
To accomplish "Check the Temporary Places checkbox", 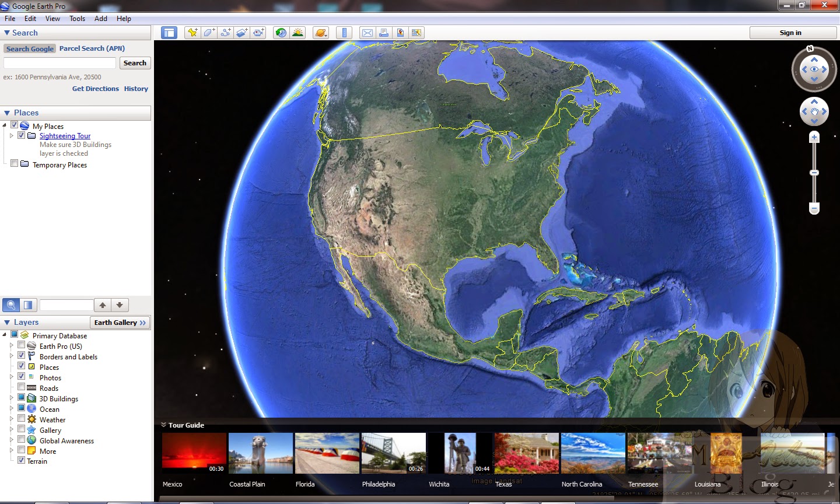I will point(14,163).
